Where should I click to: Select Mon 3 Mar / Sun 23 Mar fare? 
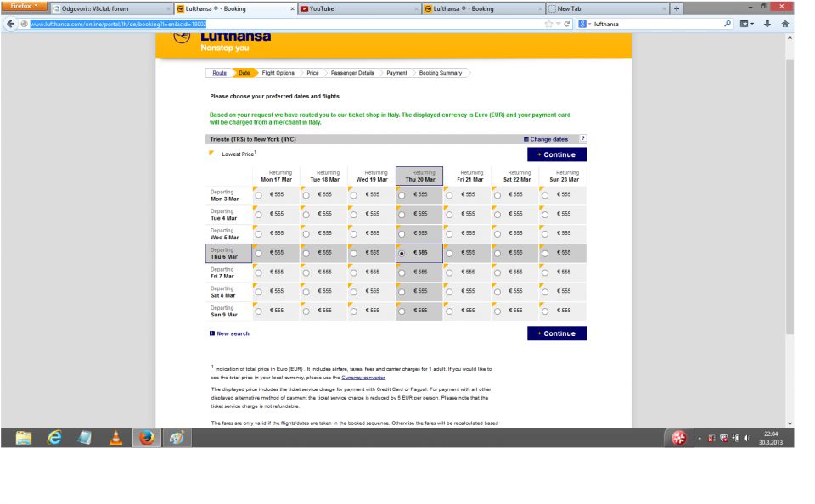(545, 195)
